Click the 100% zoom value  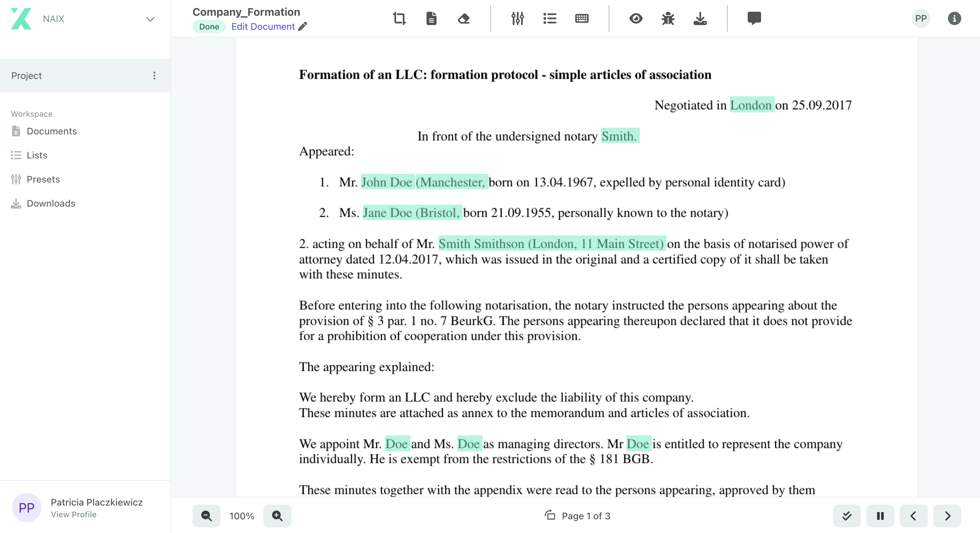click(242, 516)
